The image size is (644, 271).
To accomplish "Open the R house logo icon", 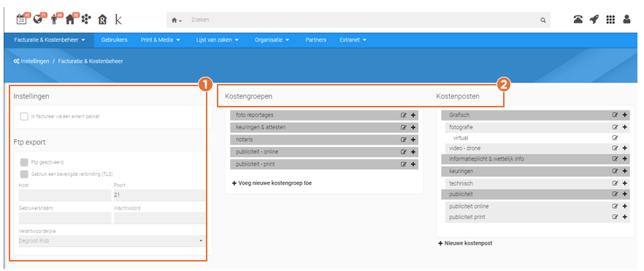I will pyautogui.click(x=103, y=19).
